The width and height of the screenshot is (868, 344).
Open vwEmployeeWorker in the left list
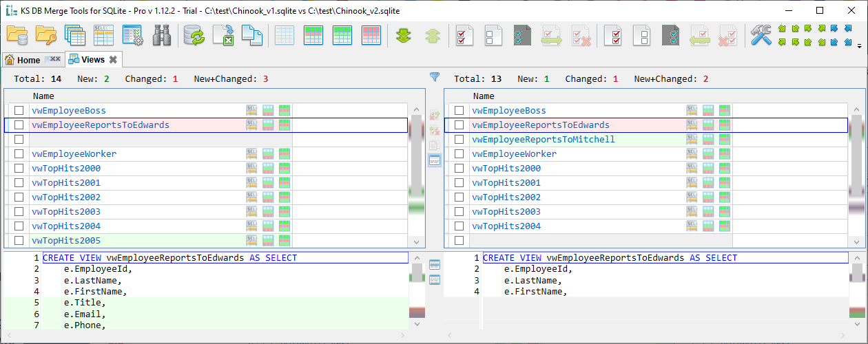[74, 154]
